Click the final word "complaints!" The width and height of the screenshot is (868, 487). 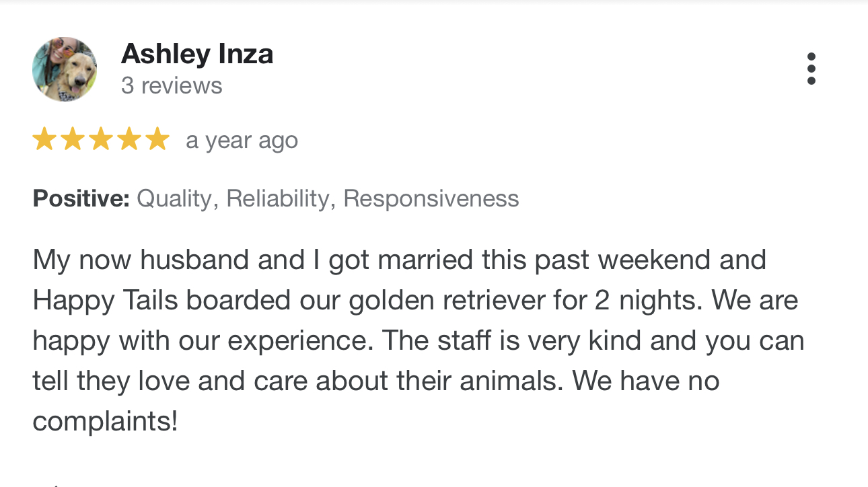(x=106, y=422)
